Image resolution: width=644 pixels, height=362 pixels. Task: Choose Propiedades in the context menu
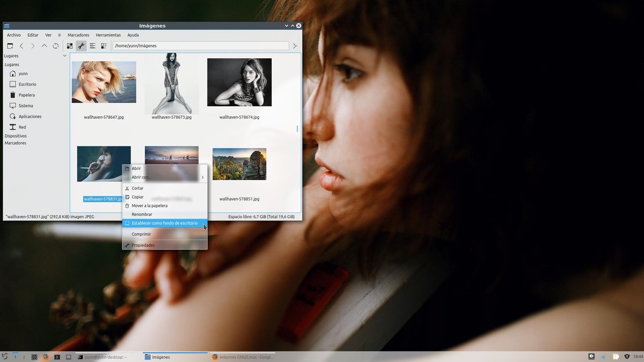(x=165, y=245)
